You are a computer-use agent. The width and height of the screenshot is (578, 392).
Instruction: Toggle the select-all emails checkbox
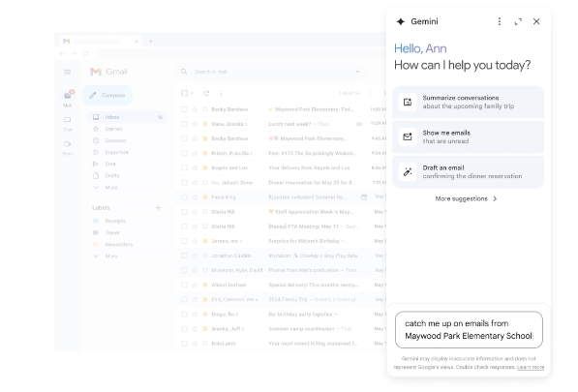185,93
